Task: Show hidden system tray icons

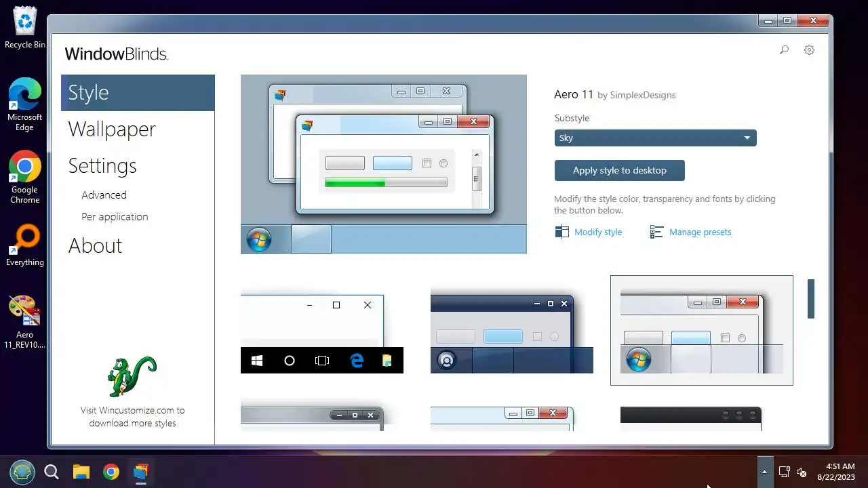Action: pyautogui.click(x=764, y=472)
